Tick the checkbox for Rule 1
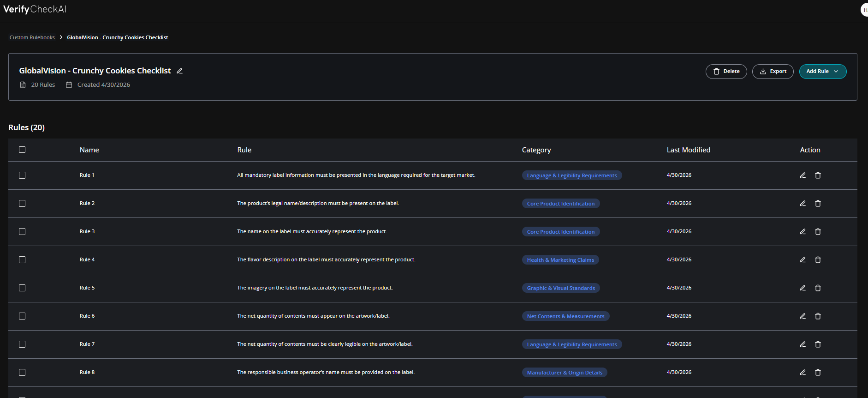868x398 pixels. click(x=22, y=175)
